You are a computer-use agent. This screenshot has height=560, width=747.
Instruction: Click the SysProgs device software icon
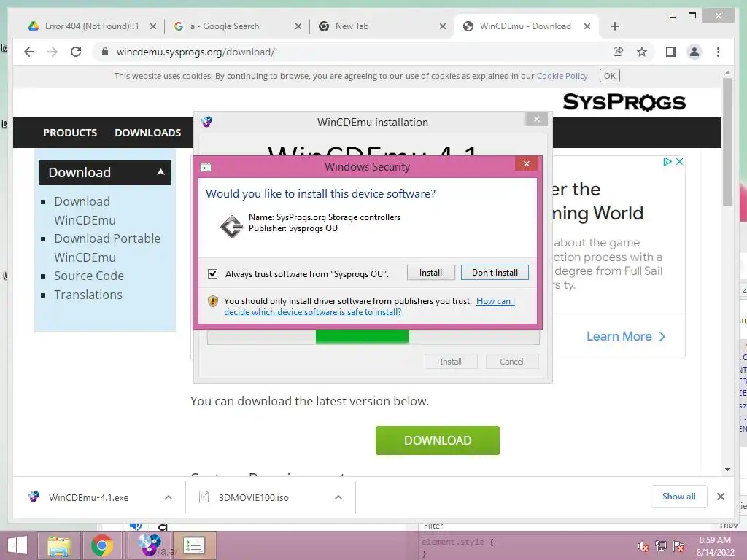232,226
